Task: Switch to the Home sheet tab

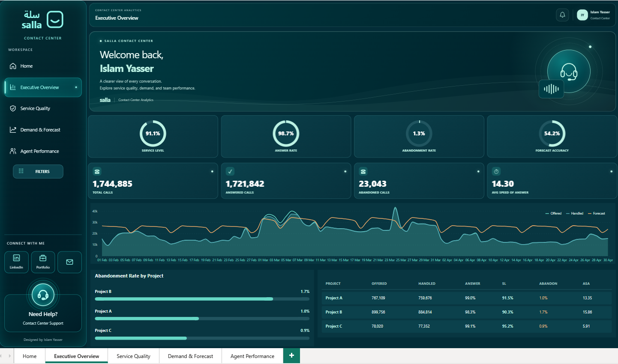Action: 30,356
